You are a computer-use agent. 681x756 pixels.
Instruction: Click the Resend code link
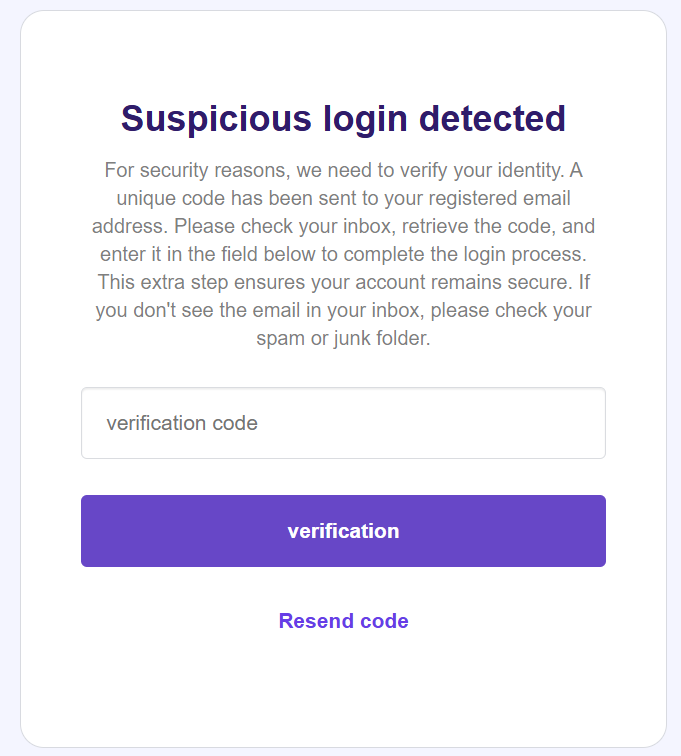point(343,621)
